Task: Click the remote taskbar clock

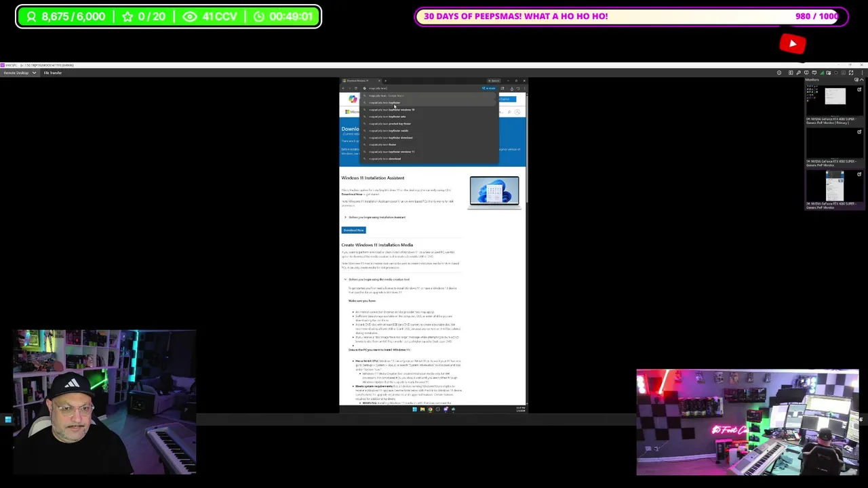Action: (521, 409)
